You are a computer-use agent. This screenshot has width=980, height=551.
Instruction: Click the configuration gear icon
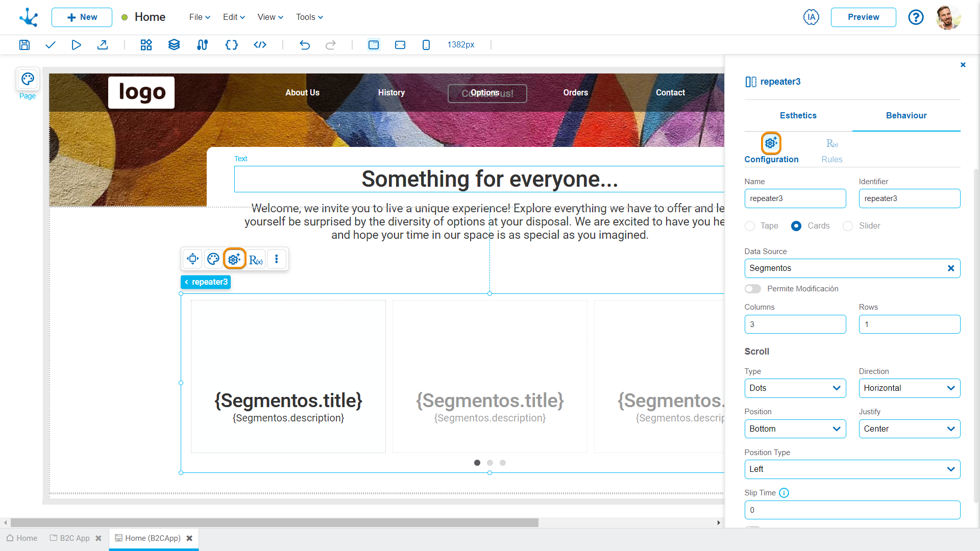point(235,259)
